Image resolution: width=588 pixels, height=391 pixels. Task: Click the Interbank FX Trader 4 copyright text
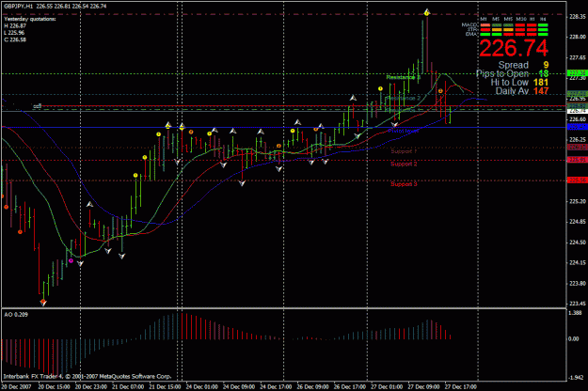tap(87, 376)
